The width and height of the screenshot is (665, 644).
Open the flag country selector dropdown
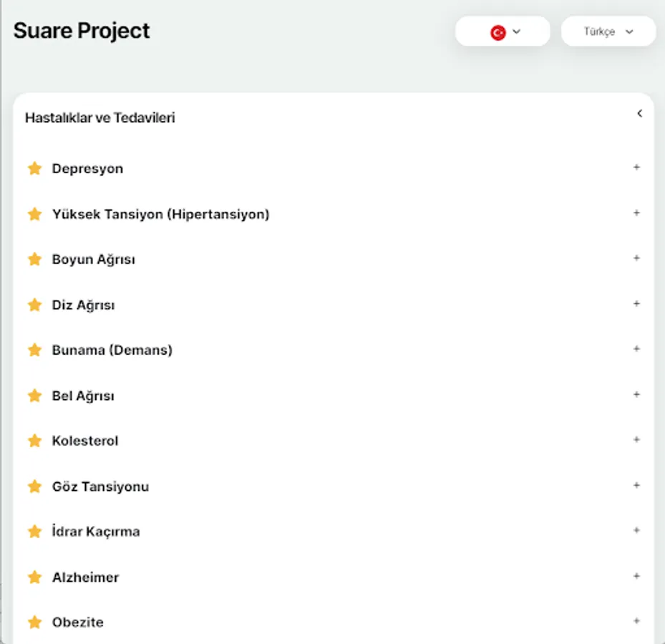(503, 31)
